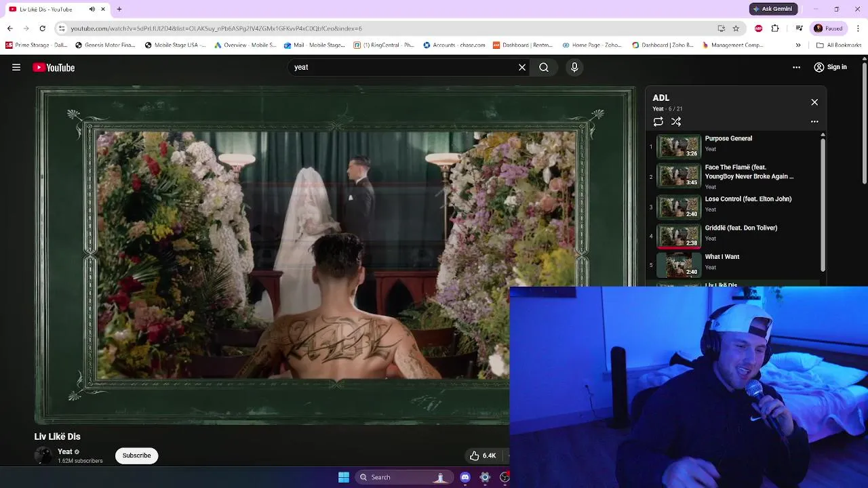View site information icon in address bar
The height and width of the screenshot is (488, 868).
click(61, 28)
